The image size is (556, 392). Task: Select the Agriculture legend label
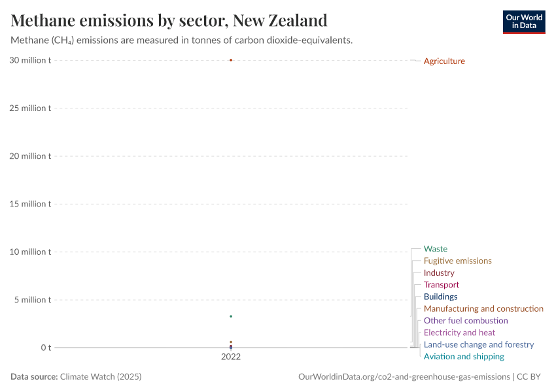click(x=444, y=61)
